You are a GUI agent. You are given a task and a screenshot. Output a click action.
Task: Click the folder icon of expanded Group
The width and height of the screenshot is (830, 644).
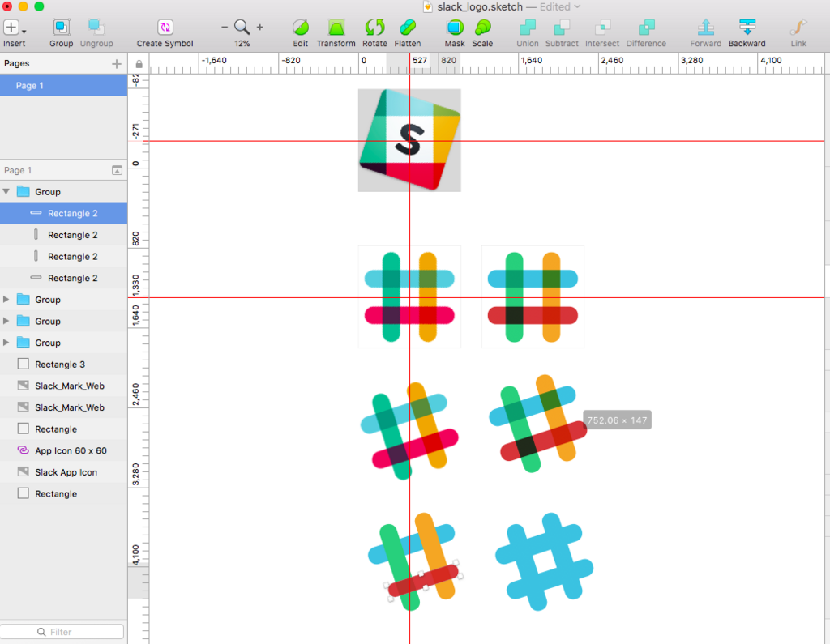point(24,191)
